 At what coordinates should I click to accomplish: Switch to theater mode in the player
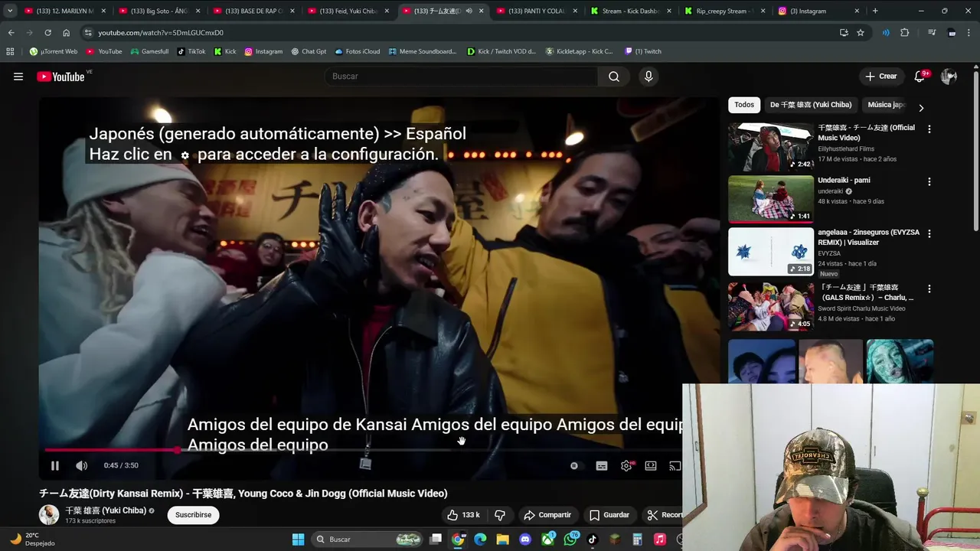pos(651,465)
